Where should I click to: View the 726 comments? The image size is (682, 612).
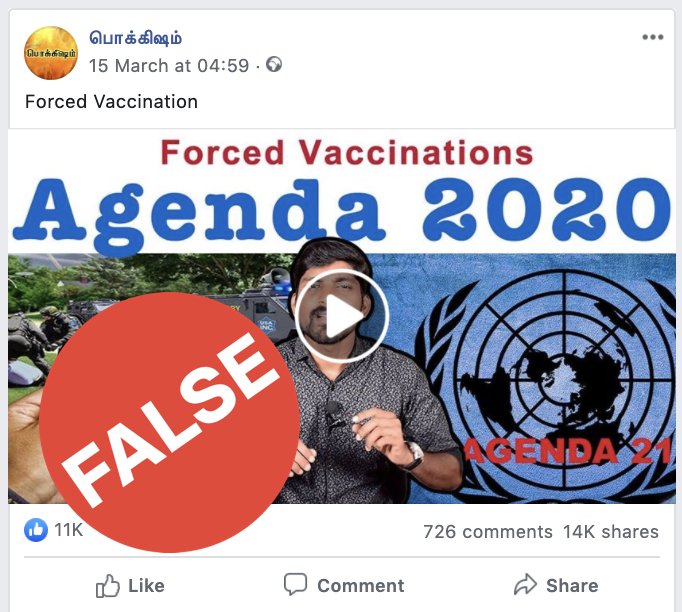click(x=488, y=532)
